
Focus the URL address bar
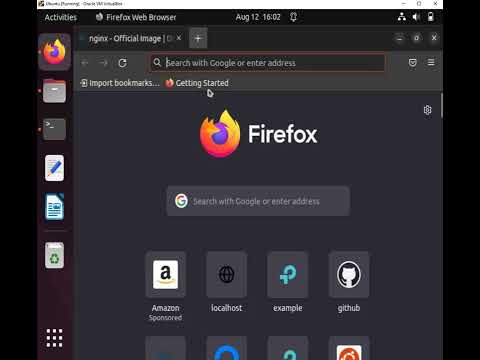(267, 63)
